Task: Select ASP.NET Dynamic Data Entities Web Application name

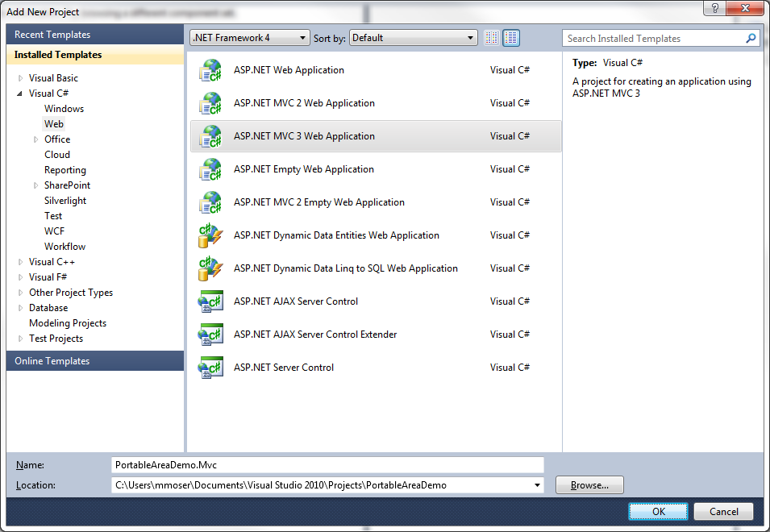Action: click(x=336, y=235)
